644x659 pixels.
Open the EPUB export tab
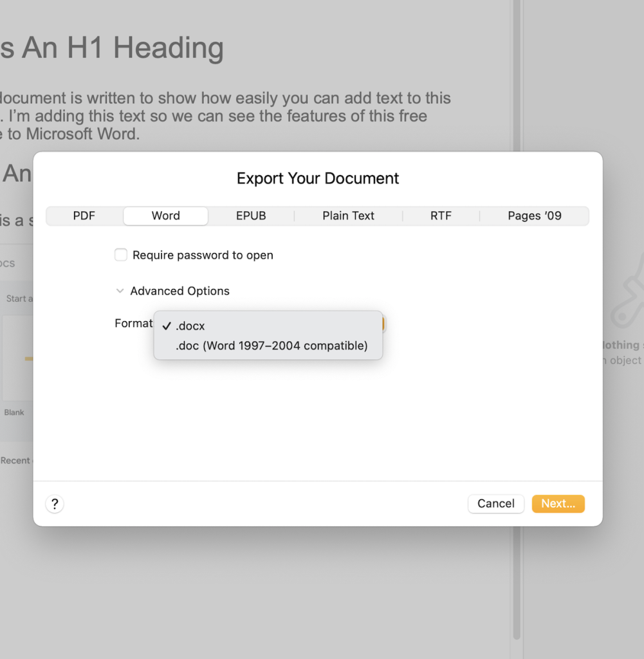[x=251, y=216]
